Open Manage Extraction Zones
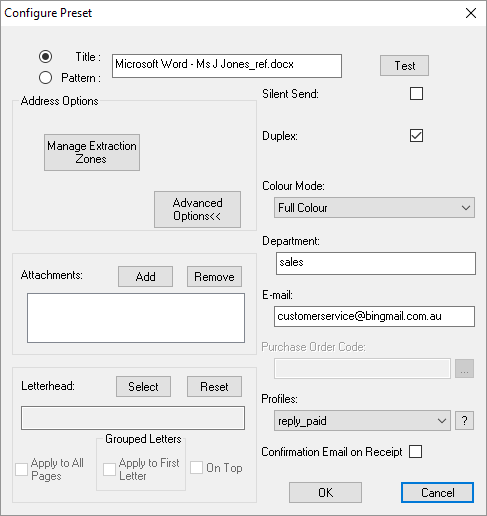The image size is (487, 516). pos(92,152)
